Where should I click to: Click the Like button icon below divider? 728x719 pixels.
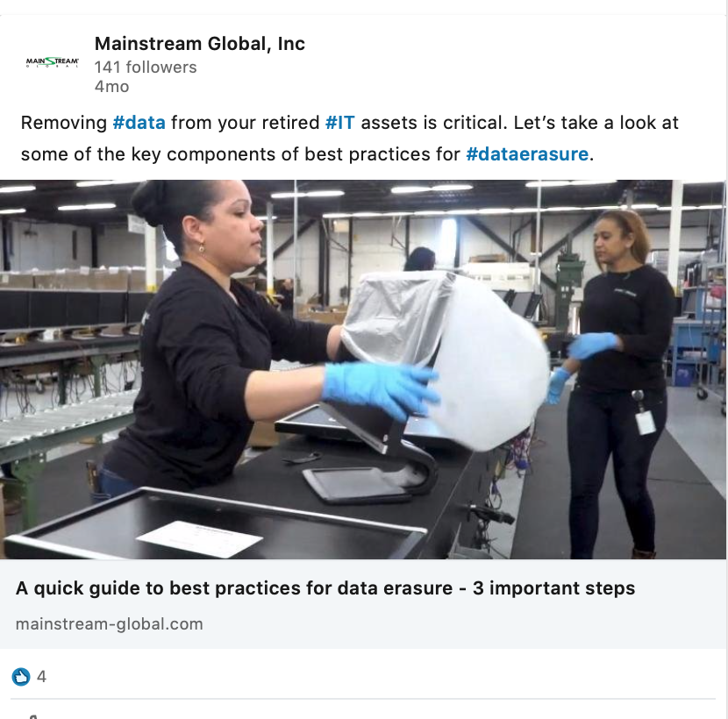coord(32,716)
